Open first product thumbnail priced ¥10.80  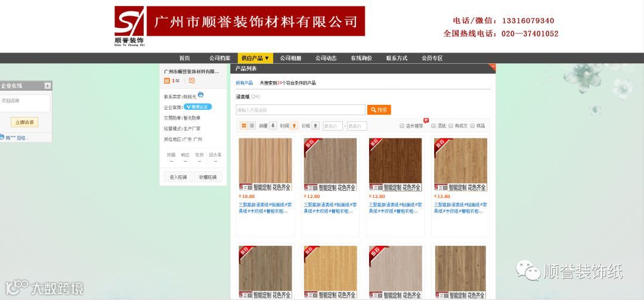click(x=265, y=165)
